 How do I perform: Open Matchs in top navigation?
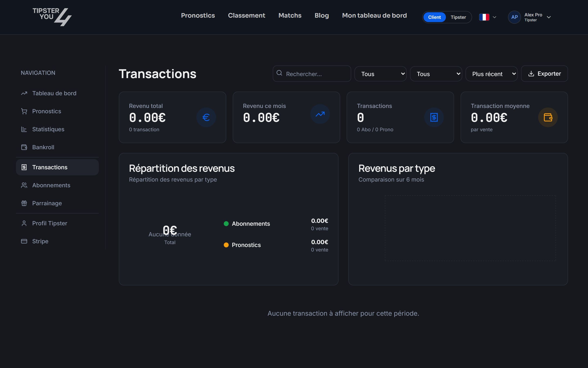pos(290,15)
